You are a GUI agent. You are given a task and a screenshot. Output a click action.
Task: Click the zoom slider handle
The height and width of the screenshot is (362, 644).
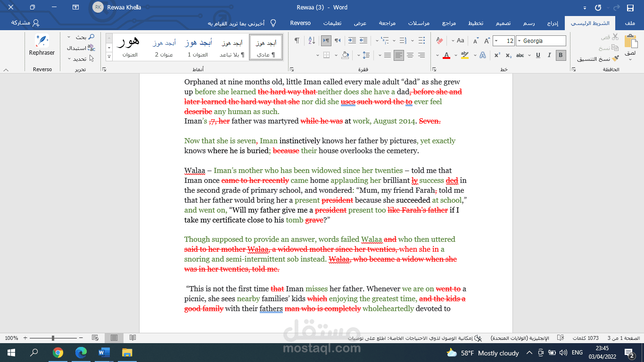53,338
